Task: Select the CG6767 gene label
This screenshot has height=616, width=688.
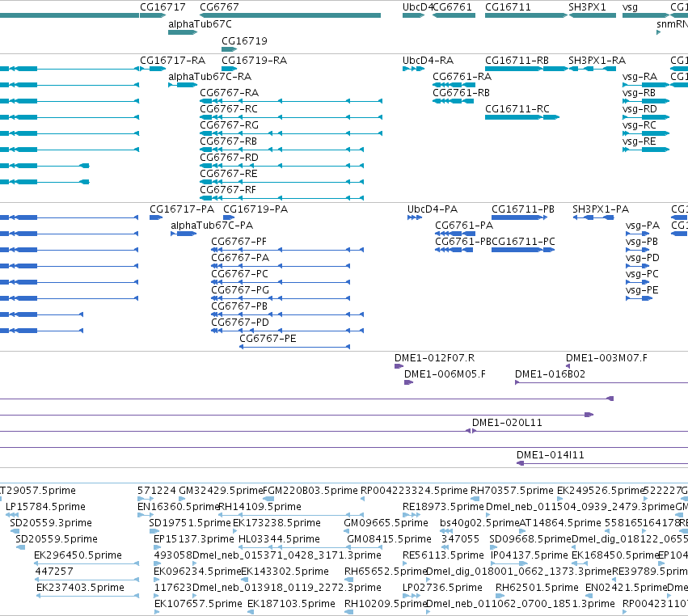Action: [219, 7]
